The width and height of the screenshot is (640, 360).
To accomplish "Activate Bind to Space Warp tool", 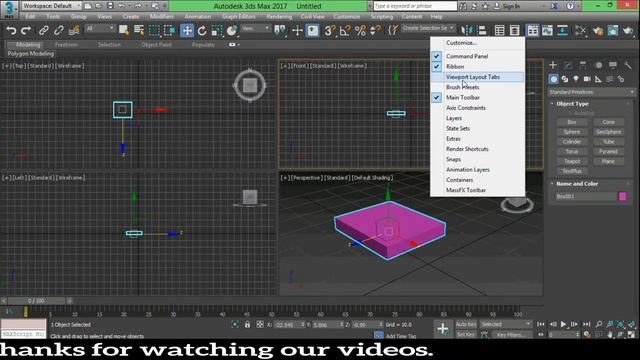I will [74, 30].
